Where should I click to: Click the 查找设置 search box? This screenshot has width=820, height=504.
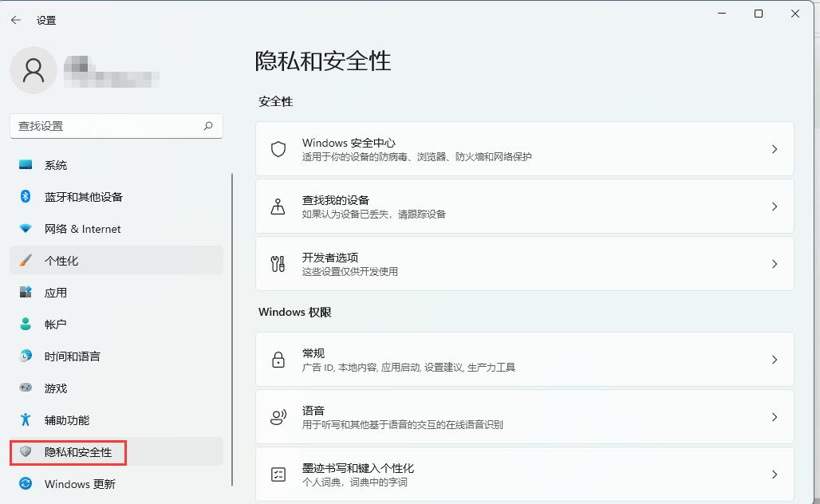coord(116,126)
